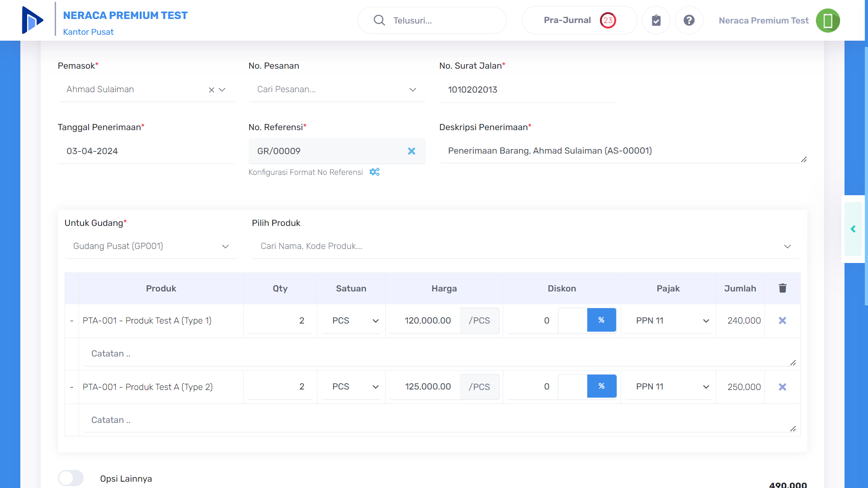Click the Harga column header

(444, 288)
